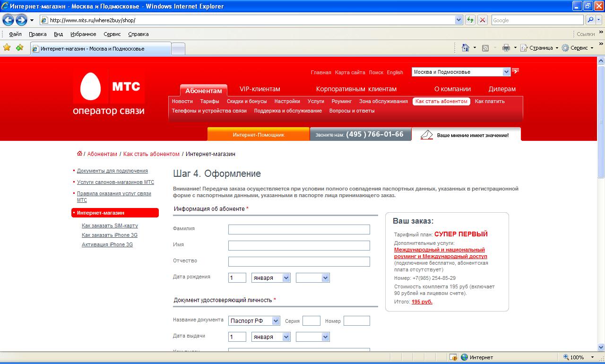Click the Print toolbar icon
This screenshot has width=605, height=364.
[506, 48]
